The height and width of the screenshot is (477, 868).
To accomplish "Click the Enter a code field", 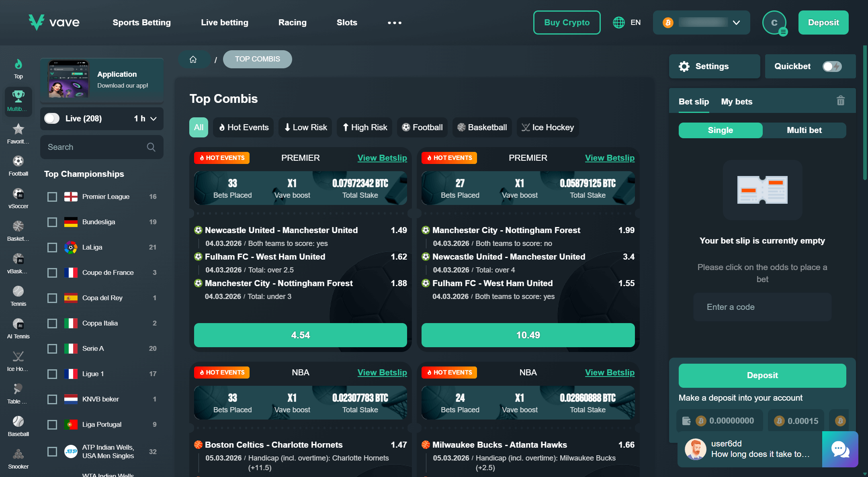I will 762,307.
